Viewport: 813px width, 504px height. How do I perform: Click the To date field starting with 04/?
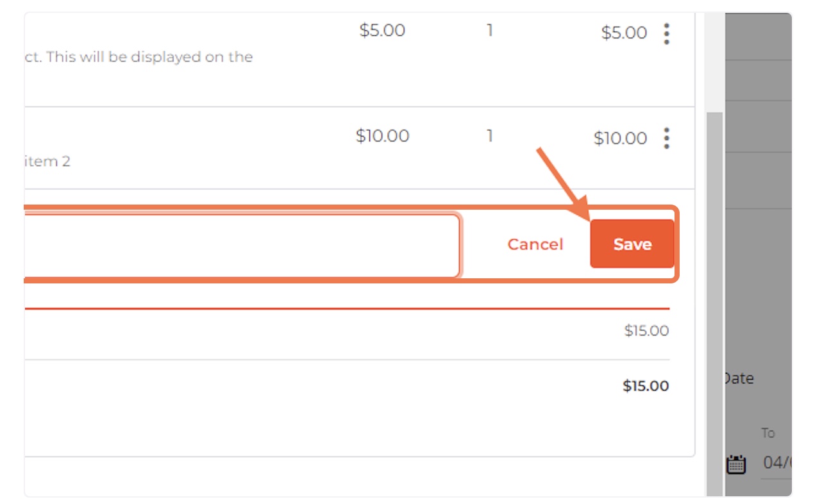tap(777, 462)
